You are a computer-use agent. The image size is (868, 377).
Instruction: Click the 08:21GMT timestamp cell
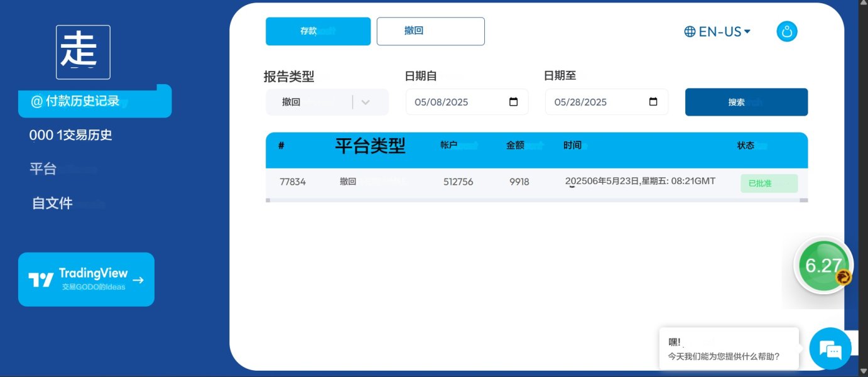point(640,181)
